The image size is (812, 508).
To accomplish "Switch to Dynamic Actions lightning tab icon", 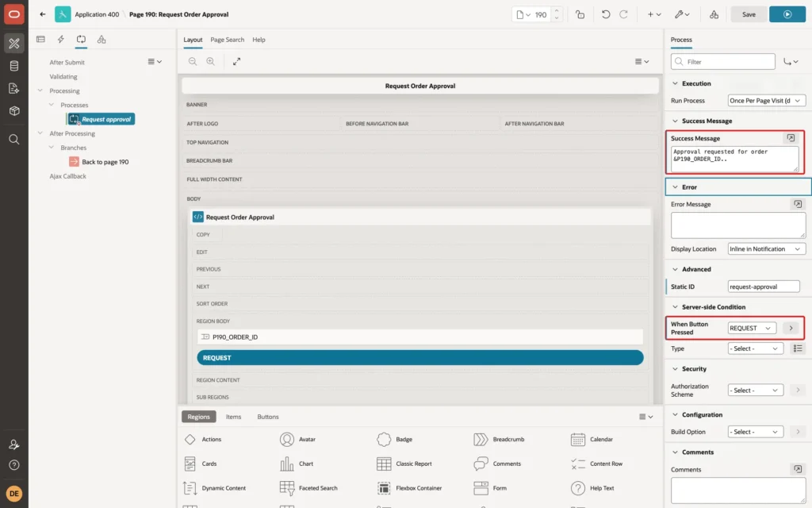I will (60, 40).
